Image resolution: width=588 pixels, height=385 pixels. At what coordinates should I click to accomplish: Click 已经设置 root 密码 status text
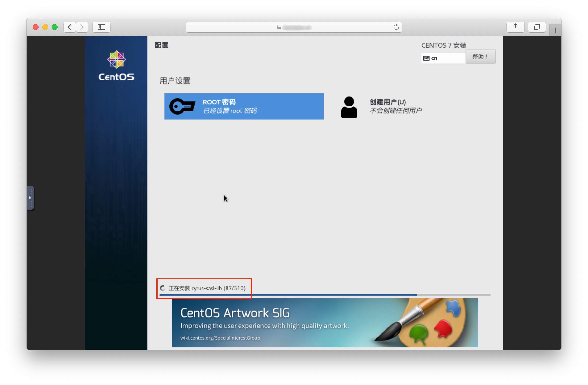coord(230,111)
